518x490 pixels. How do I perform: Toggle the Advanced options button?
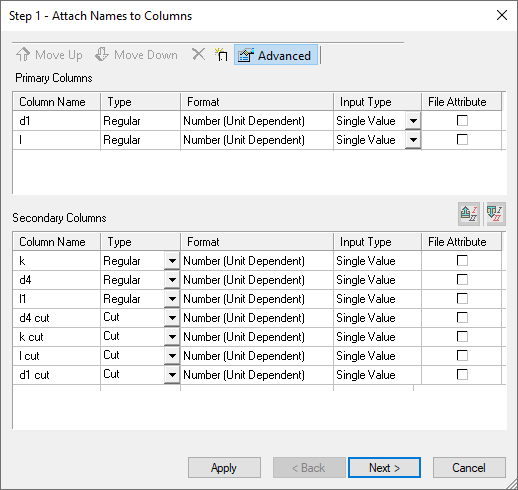click(276, 55)
